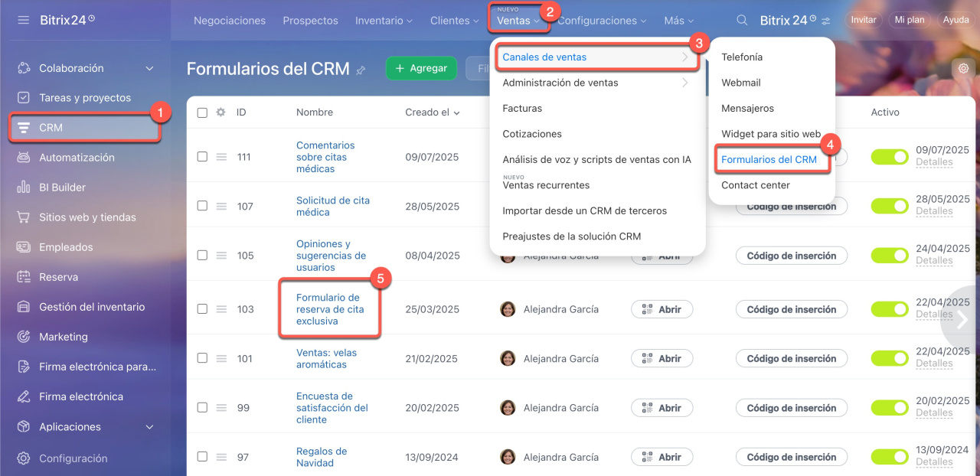Image resolution: width=980 pixels, height=476 pixels.
Task: Click the BI Builder chart icon
Action: point(24,187)
